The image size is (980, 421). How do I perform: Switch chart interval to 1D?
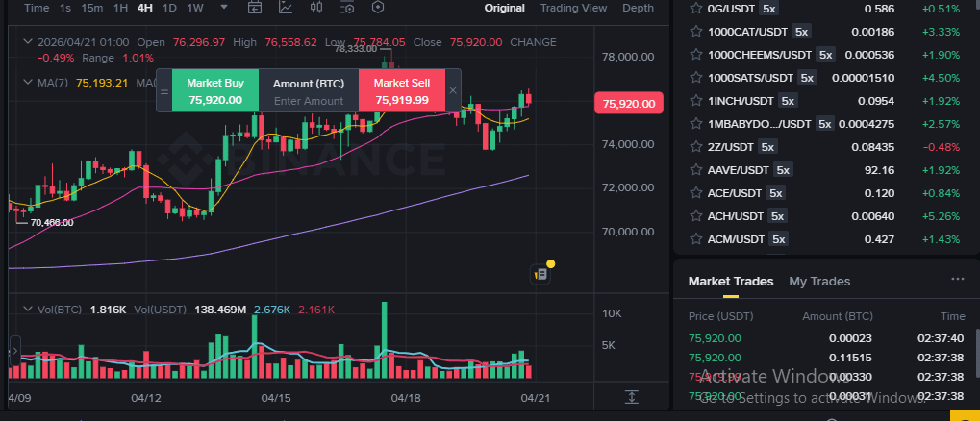pos(168,8)
